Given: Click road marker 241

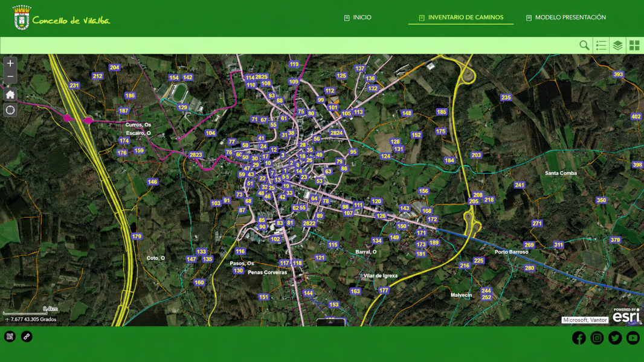Looking at the screenshot, I should tap(520, 185).
